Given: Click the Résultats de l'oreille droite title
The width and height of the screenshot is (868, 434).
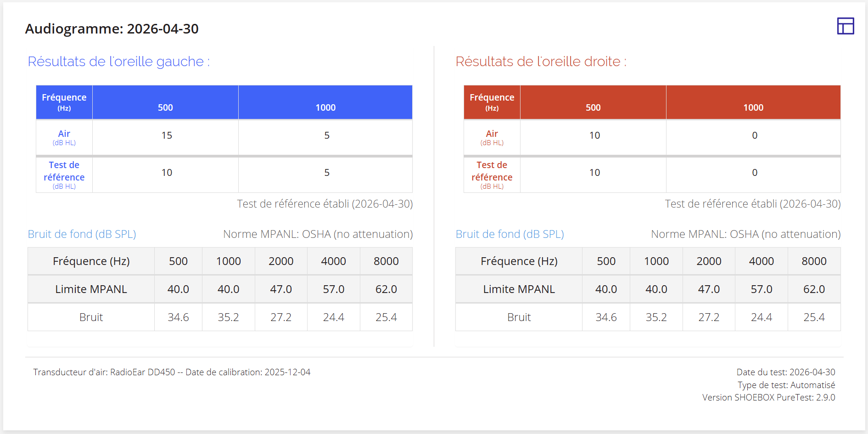Looking at the screenshot, I should pyautogui.click(x=541, y=62).
